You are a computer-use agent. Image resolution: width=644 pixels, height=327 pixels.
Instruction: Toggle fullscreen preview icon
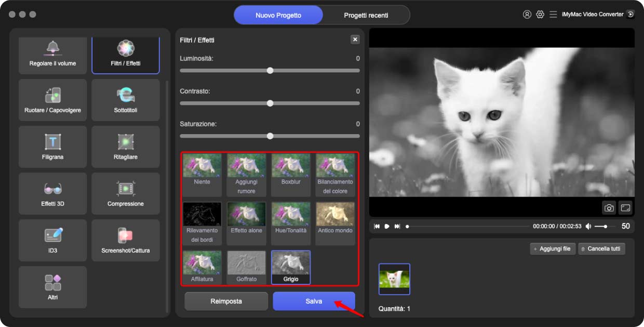pos(625,208)
